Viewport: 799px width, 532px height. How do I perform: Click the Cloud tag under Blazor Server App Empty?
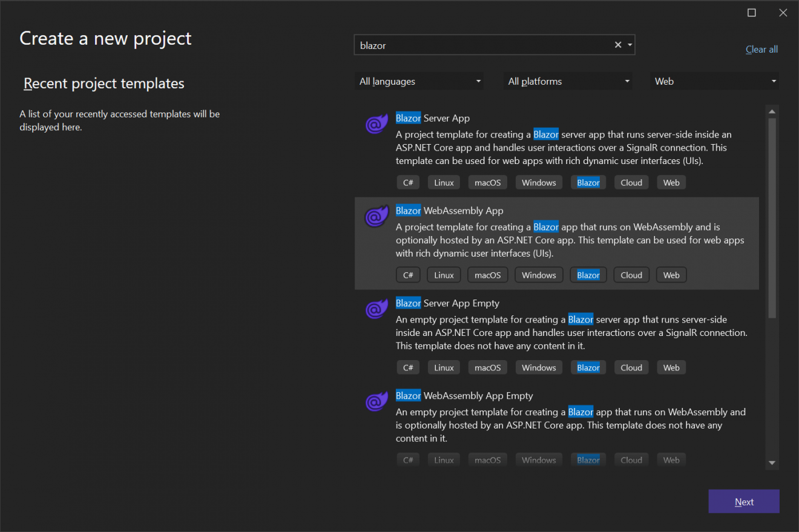(631, 367)
